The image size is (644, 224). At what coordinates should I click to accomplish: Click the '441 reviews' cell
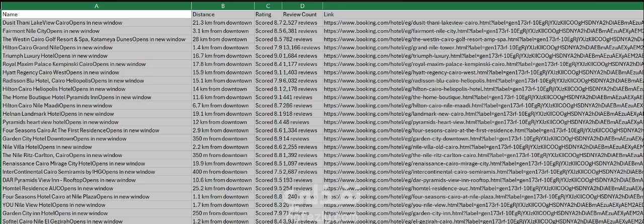tap(302, 97)
